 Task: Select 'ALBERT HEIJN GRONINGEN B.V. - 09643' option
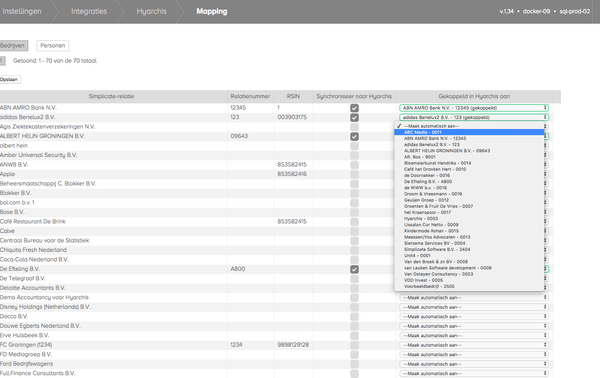(x=469, y=151)
